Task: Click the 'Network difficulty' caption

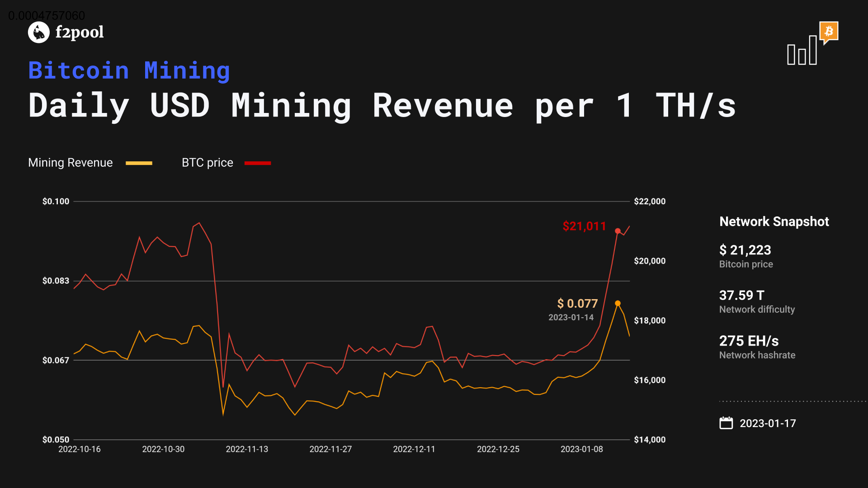Action: pos(757,310)
